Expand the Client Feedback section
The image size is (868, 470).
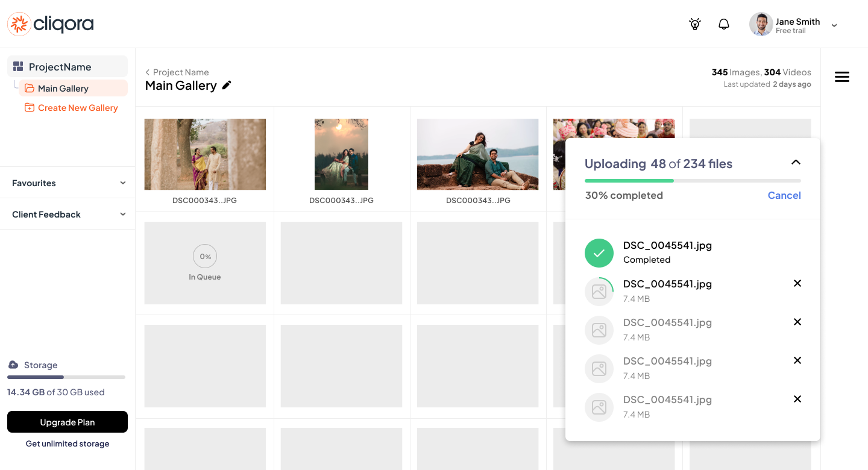[x=68, y=215]
